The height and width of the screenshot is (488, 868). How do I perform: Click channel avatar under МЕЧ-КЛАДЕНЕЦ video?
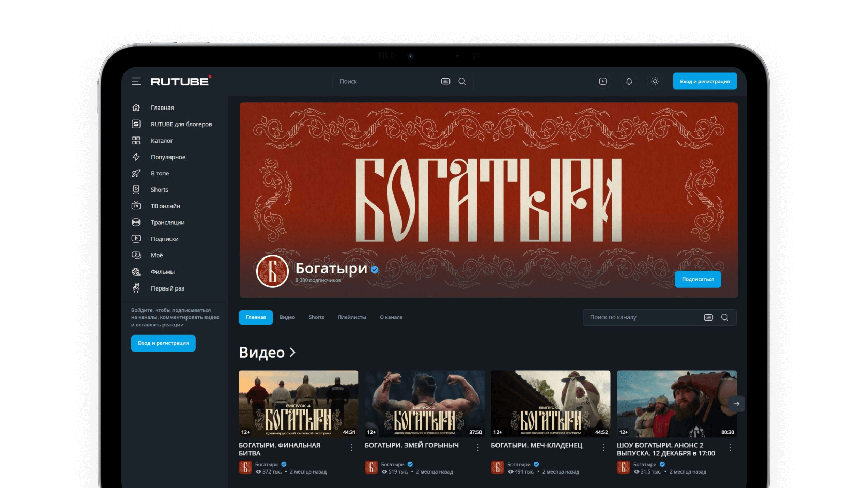pyautogui.click(x=497, y=467)
